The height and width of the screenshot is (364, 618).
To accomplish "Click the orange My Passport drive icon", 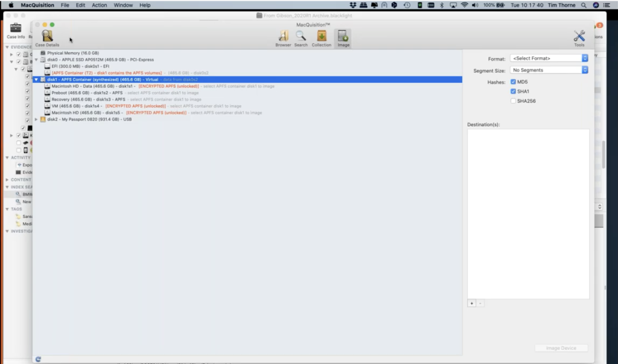I will point(43,119).
